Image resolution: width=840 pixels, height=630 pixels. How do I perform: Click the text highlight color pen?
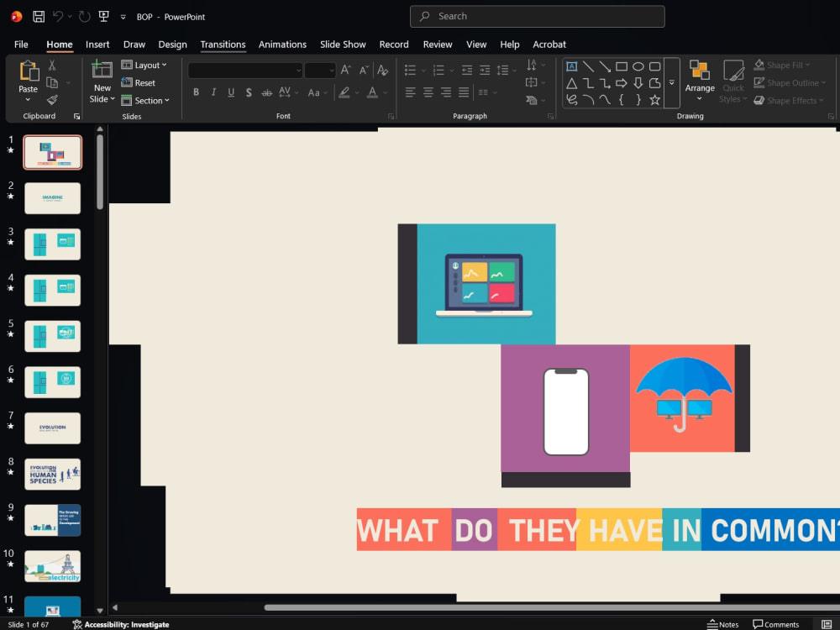pyautogui.click(x=344, y=92)
